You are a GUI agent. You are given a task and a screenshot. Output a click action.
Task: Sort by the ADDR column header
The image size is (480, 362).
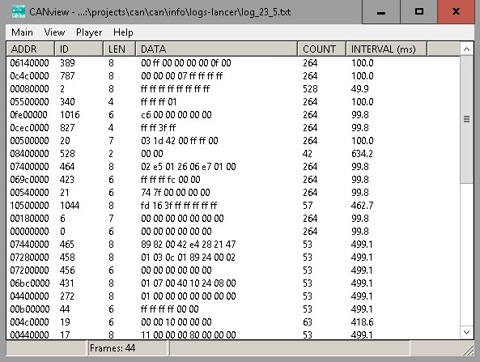pyautogui.click(x=31, y=49)
